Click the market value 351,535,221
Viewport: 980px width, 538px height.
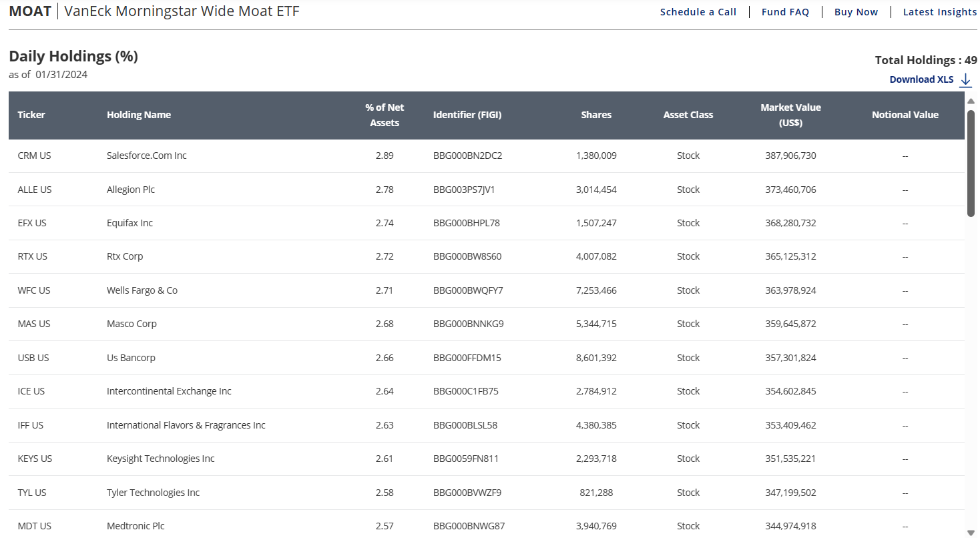[790, 459]
